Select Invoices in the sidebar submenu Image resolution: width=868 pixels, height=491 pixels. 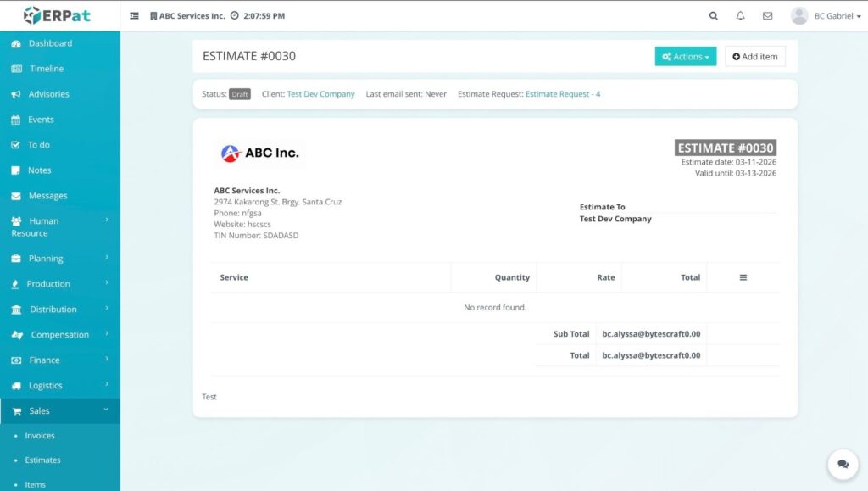point(40,436)
